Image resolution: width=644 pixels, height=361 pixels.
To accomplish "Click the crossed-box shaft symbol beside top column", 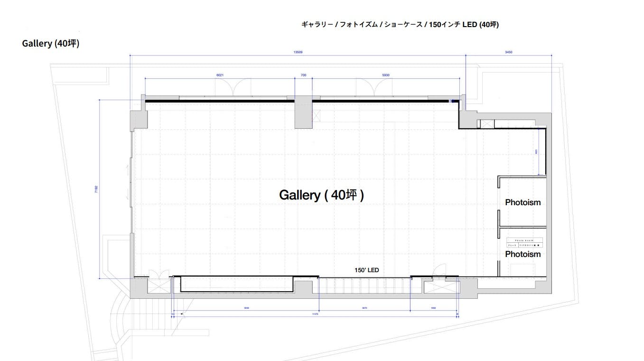I will point(317,114).
